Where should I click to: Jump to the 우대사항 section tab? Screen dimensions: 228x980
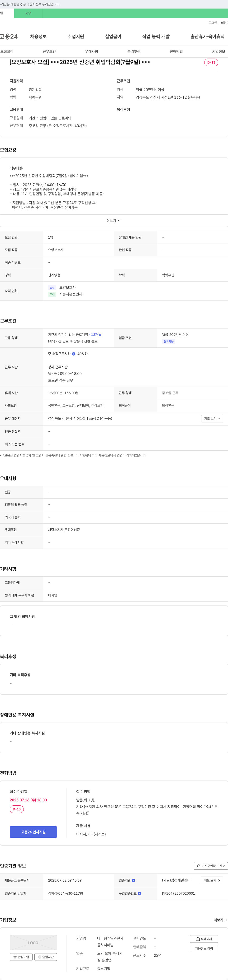[91, 51]
